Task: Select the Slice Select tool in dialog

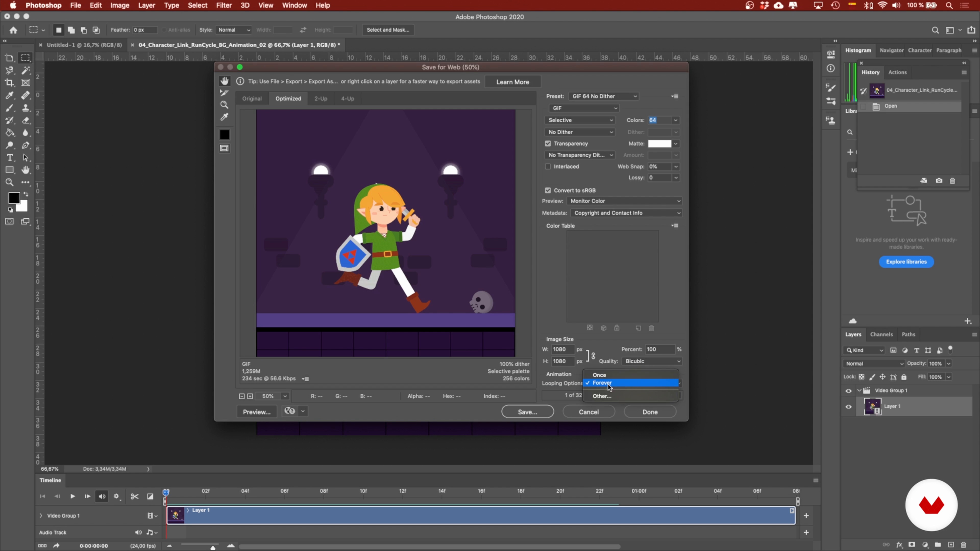Action: [x=225, y=93]
